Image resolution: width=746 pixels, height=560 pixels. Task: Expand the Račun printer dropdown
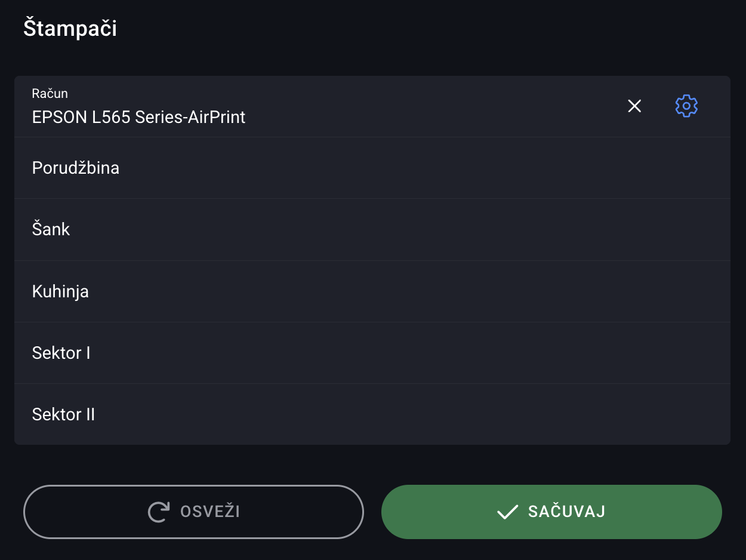tap(358, 107)
